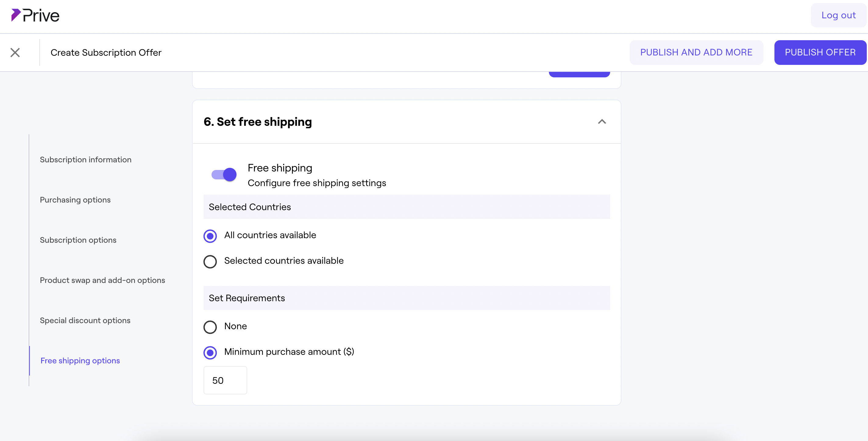Select Free shipping options sidebar item
Screen dimensions: 868x441
pyautogui.click(x=80, y=361)
